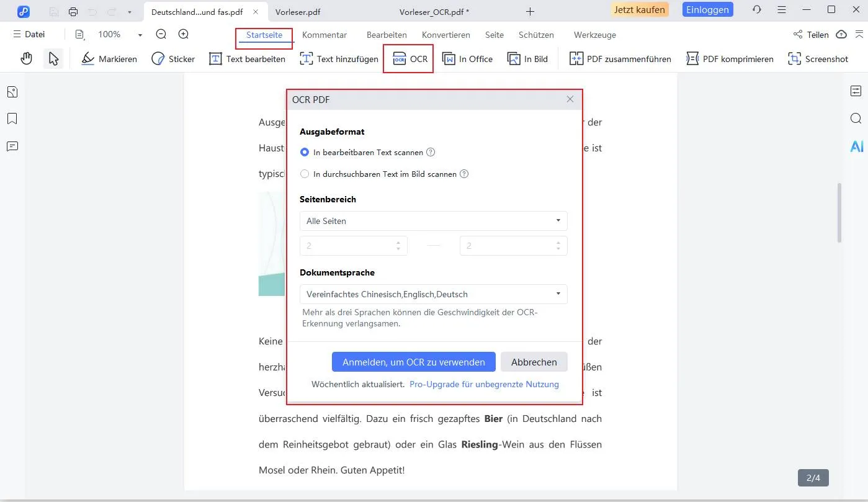This screenshot has height=502, width=868.
Task: Close the OCR PDF dialog
Action: [570, 99]
